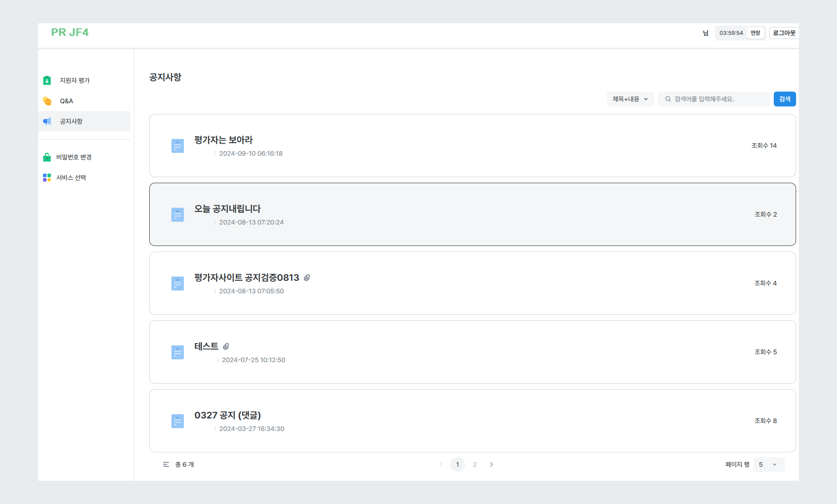Click 조회수 4 view count
The image size is (837, 504).
(765, 283)
